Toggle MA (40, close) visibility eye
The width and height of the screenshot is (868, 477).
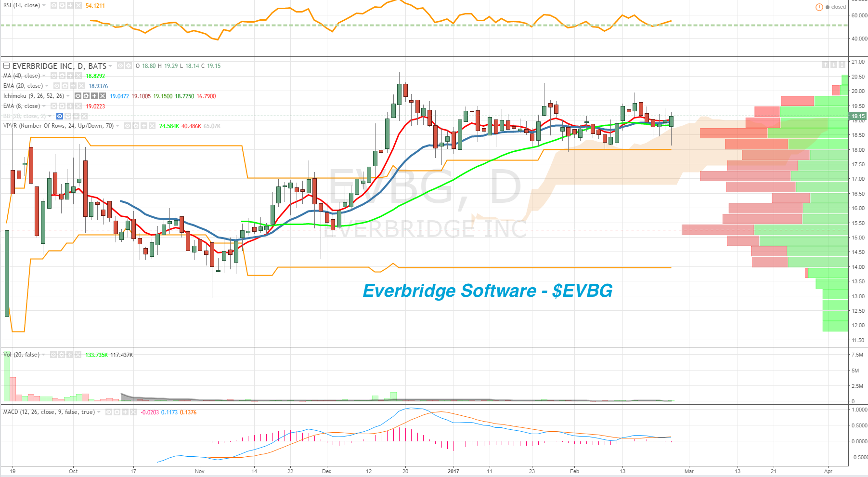(54, 76)
